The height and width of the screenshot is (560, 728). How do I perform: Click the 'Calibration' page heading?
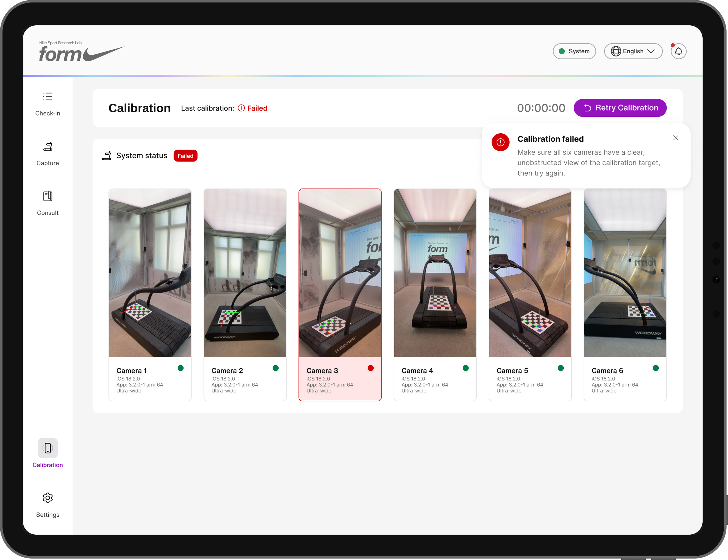coord(139,108)
